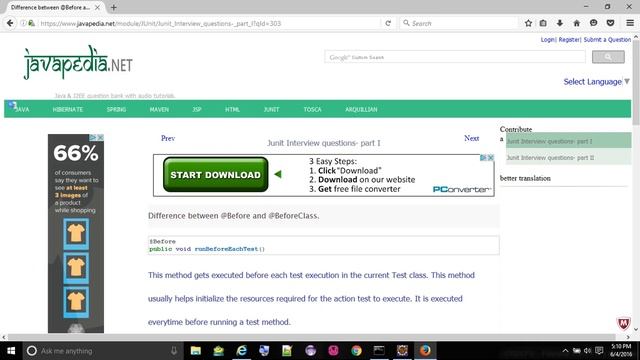The height and width of the screenshot is (360, 640).
Task: Open the Command Prompt taskbar icon
Action: [x=379, y=351]
